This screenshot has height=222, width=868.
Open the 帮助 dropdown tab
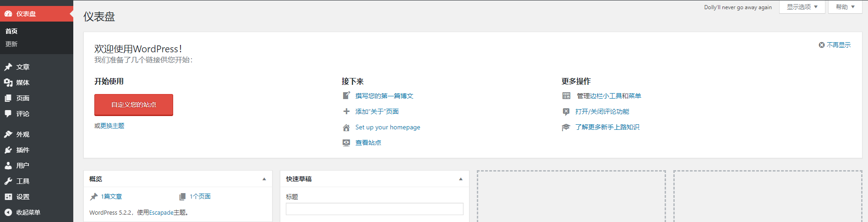pos(845,7)
